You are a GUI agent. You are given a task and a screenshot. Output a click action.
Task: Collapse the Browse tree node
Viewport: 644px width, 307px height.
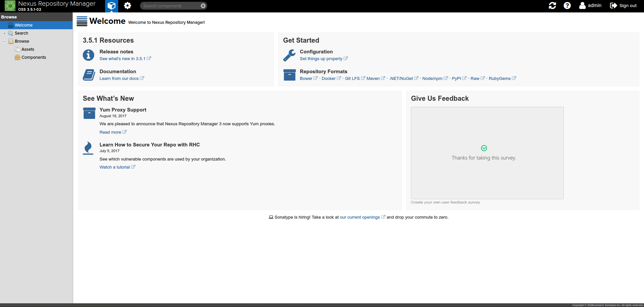[x=4, y=41]
